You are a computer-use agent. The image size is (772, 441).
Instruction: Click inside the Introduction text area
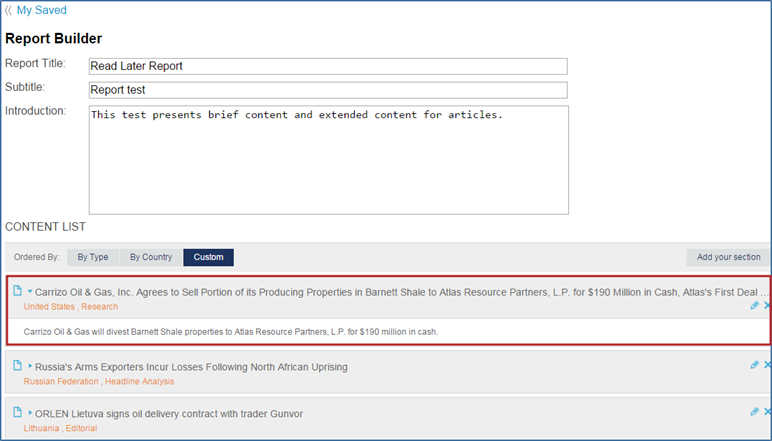coord(328,160)
